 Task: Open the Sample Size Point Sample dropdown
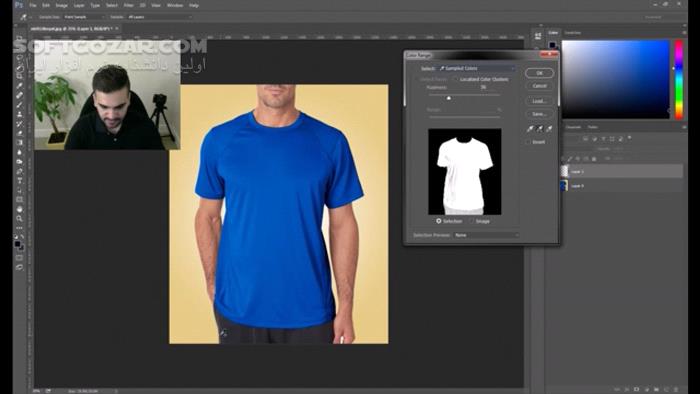point(84,17)
